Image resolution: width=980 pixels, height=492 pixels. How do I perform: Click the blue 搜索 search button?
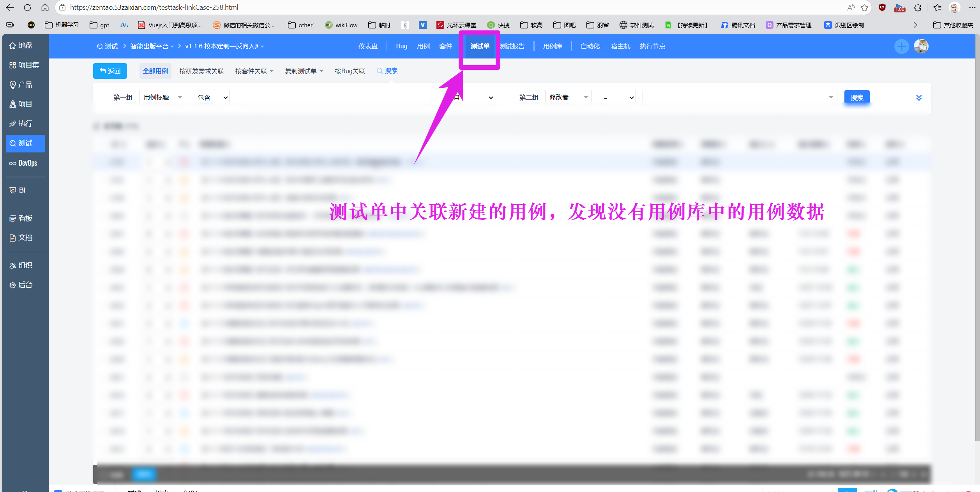coord(856,97)
